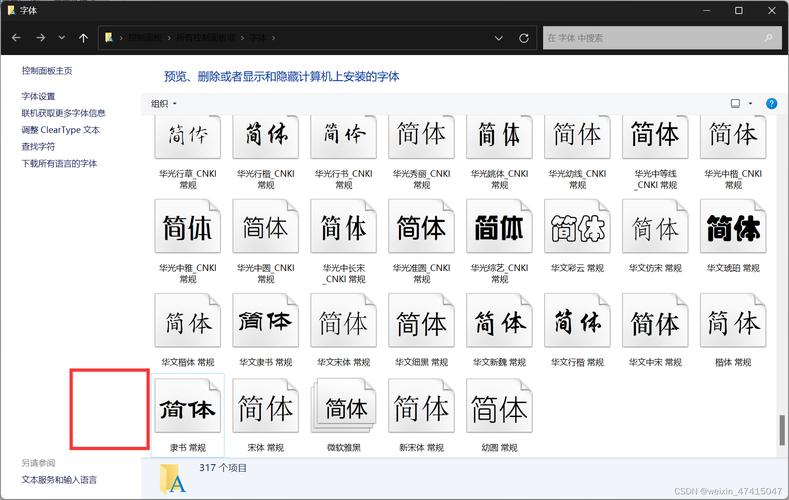Select the 楷体 常规 font icon
Screen dimensions: 789x500
(733, 320)
